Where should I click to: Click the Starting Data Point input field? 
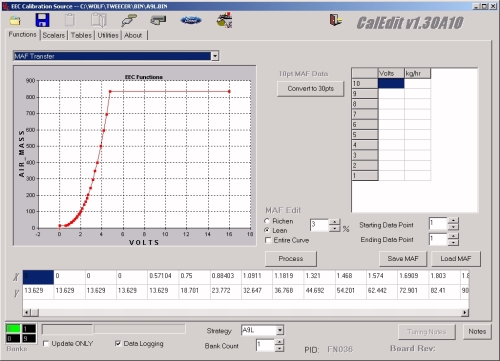click(x=438, y=224)
